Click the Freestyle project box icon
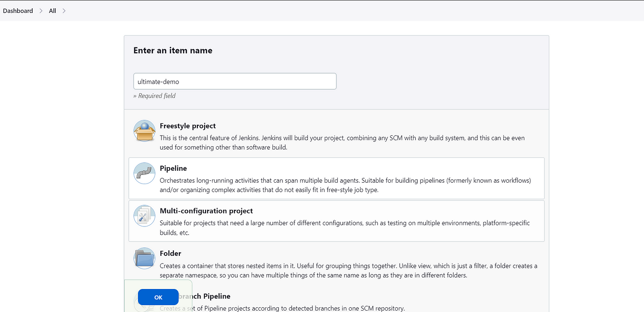Viewport: 644px width, 312px height. pos(144,131)
